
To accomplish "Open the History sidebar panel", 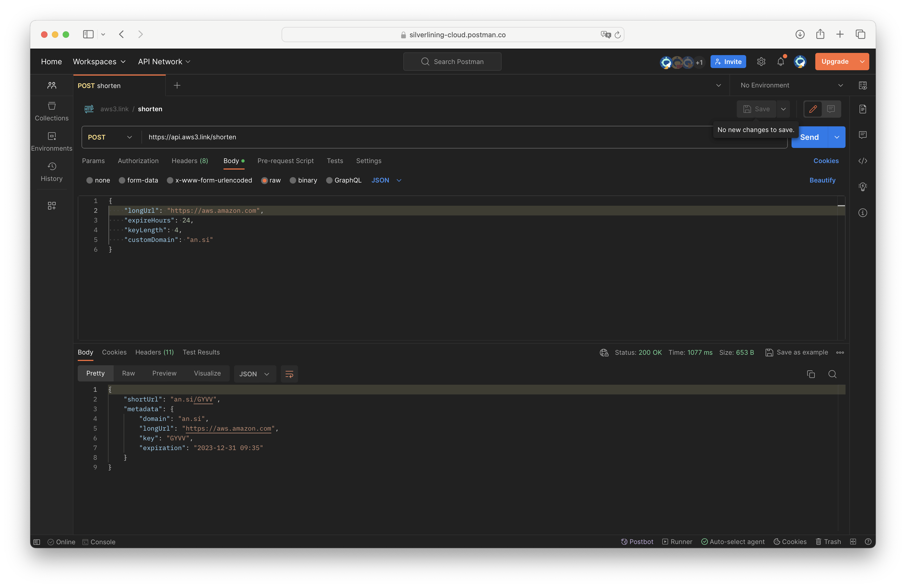I will pyautogui.click(x=52, y=172).
